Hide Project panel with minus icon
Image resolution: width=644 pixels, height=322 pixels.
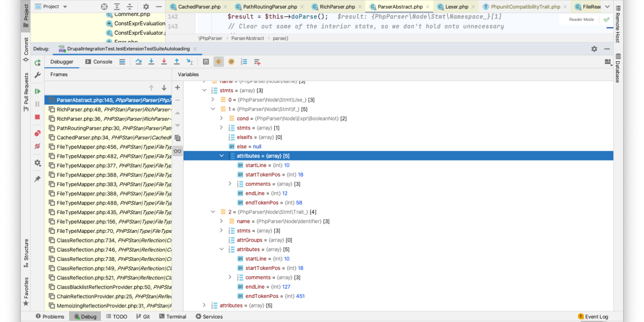(159, 6)
